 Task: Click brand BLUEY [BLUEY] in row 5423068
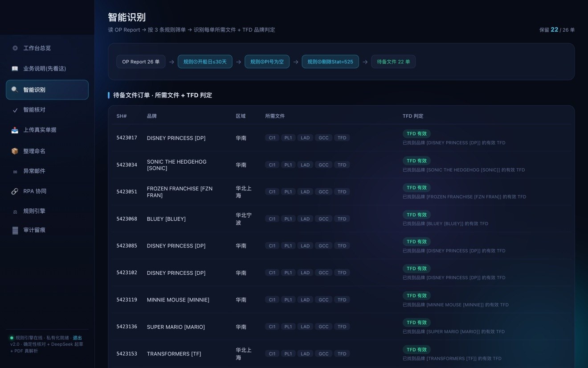(x=166, y=219)
